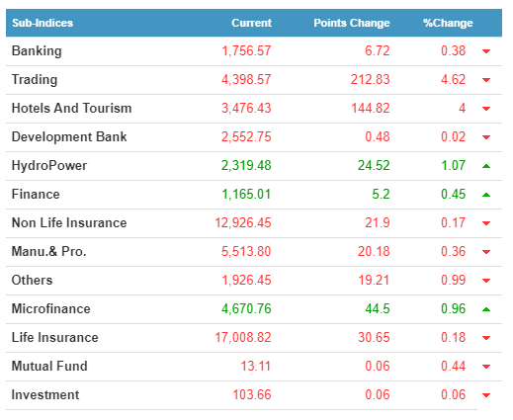This screenshot has height=420, width=513.
Task: Click the red down arrow for Trading
Action: coord(486,80)
